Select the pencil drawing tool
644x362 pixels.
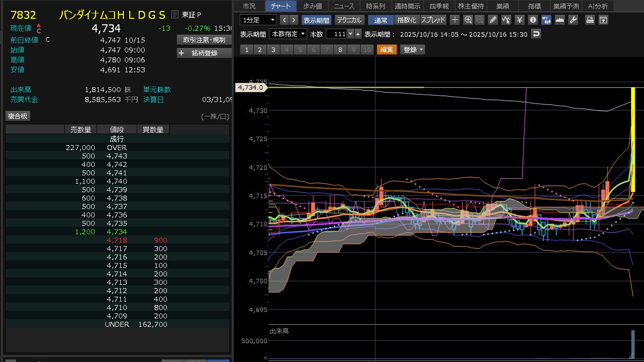(x=492, y=20)
